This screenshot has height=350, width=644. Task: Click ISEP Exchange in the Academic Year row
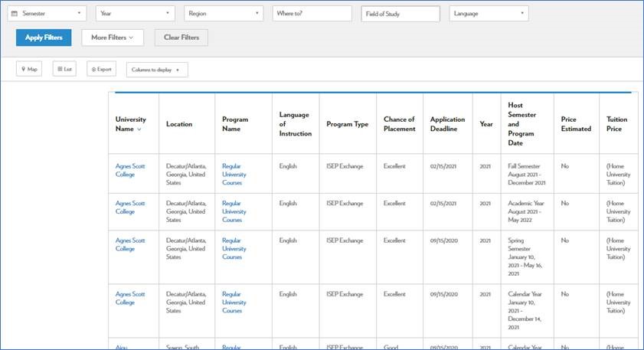click(x=345, y=204)
